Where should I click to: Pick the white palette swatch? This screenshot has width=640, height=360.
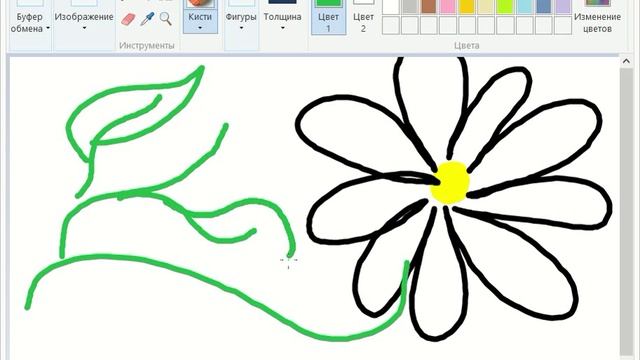pyautogui.click(x=391, y=7)
